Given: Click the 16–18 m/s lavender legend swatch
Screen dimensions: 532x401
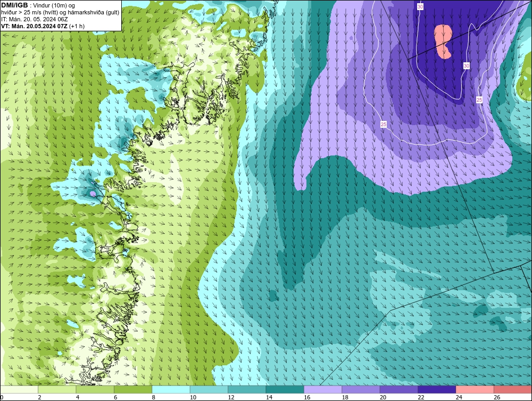Looking at the screenshot, I should (323, 389).
